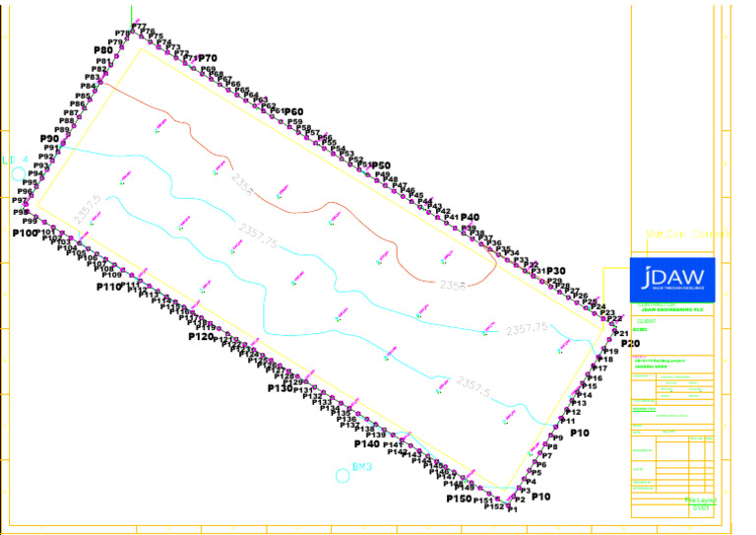
Task: Click the P80 pile label
Action: coord(103,50)
